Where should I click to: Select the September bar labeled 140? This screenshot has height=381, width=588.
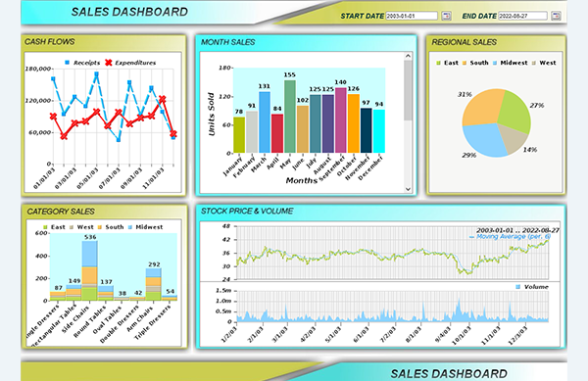(340, 120)
